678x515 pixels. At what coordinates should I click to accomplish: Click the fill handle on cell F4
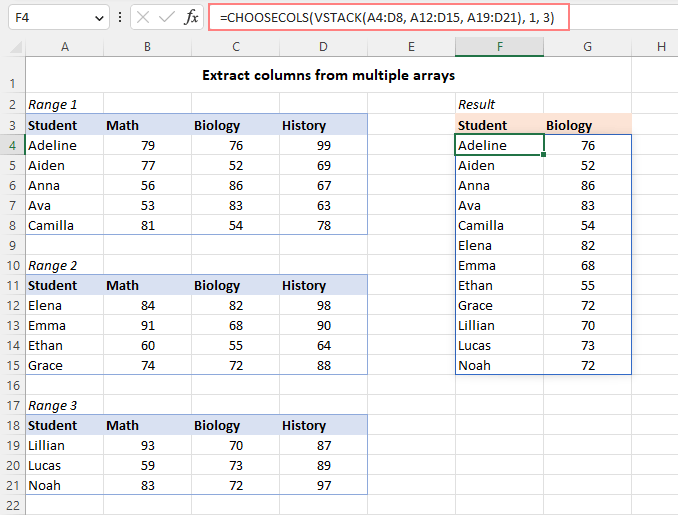tap(544, 154)
